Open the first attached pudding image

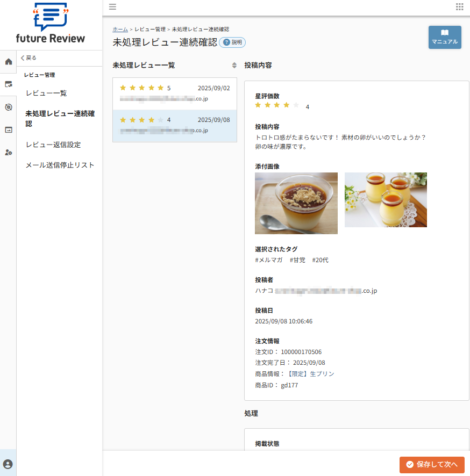(296, 203)
